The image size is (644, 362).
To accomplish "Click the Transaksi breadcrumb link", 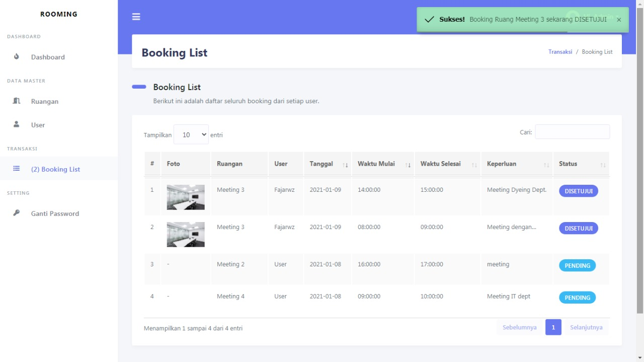I will coord(560,51).
